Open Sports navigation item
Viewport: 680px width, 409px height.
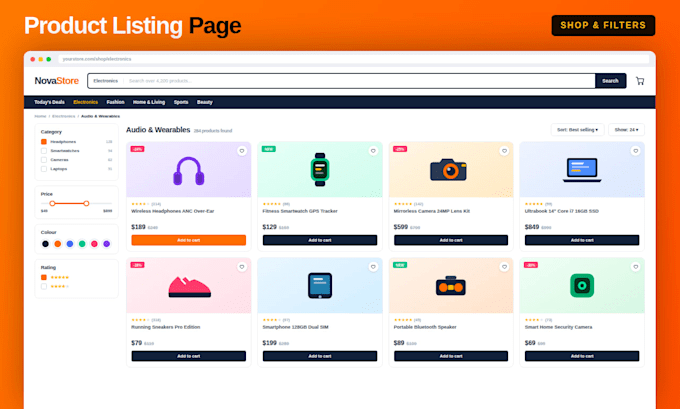pyautogui.click(x=181, y=102)
